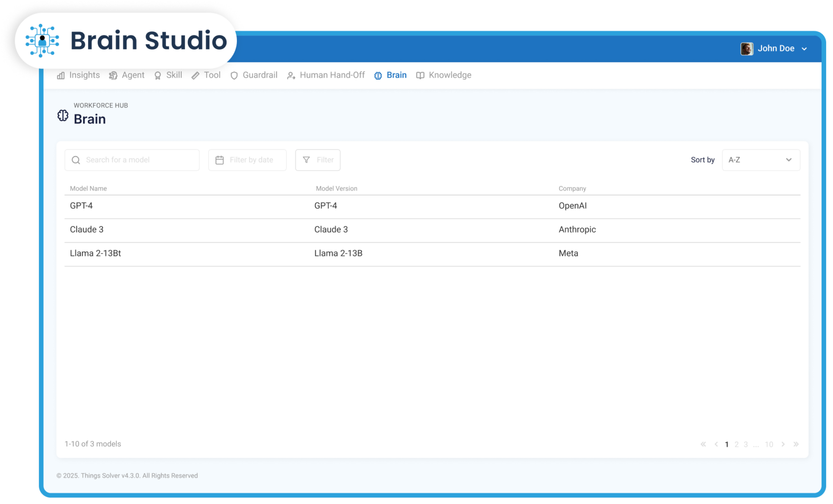The height and width of the screenshot is (504, 833).
Task: Open Human Hand-Off using its person icon
Action: (290, 75)
